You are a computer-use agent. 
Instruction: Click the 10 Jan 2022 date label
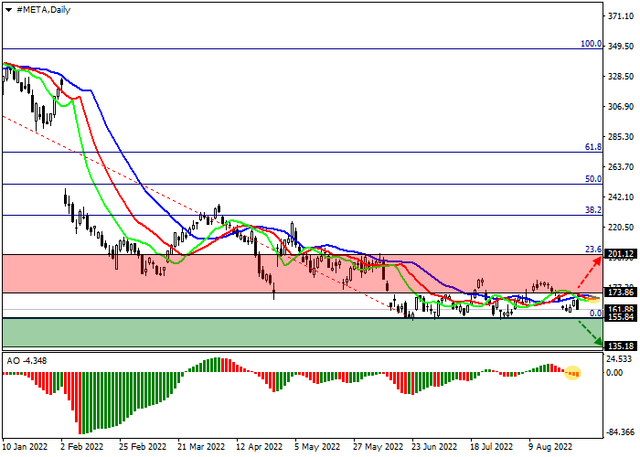pos(25,447)
